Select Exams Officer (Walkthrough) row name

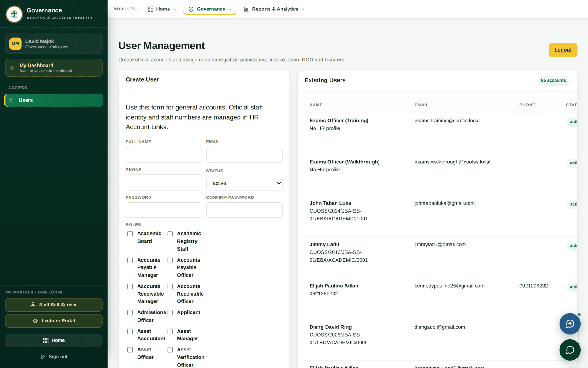[344, 162]
